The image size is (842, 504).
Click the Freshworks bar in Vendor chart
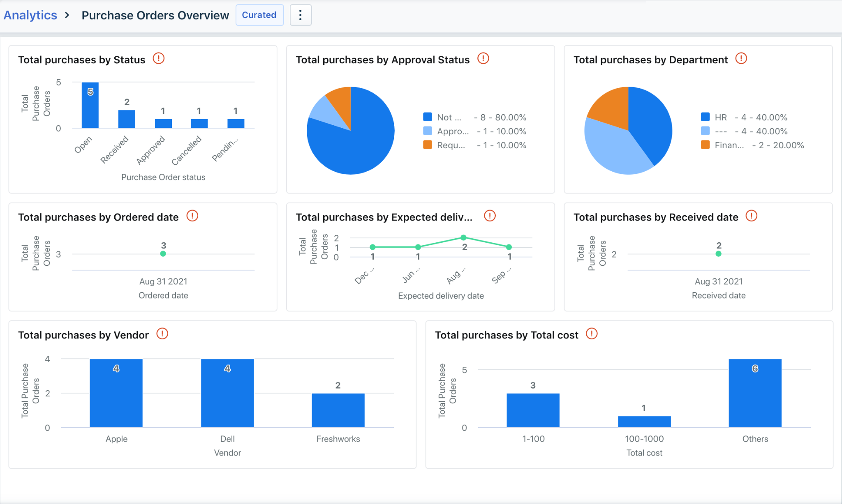[x=338, y=410]
